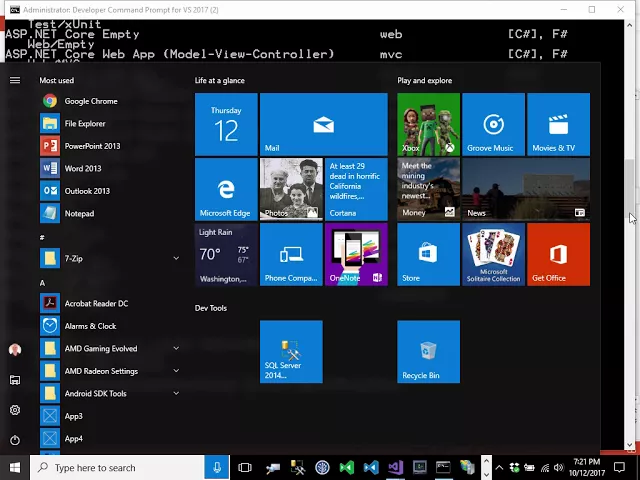
Task: Expand AMD Radeon Settings folder chevron
Action: click(x=176, y=371)
